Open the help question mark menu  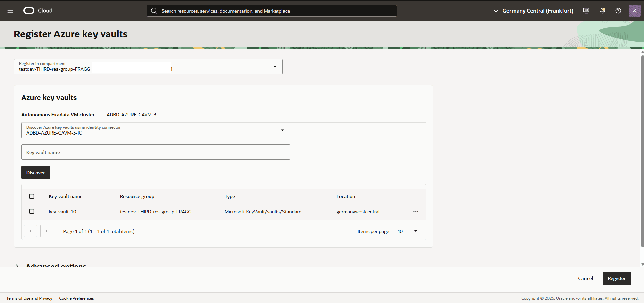tap(618, 11)
